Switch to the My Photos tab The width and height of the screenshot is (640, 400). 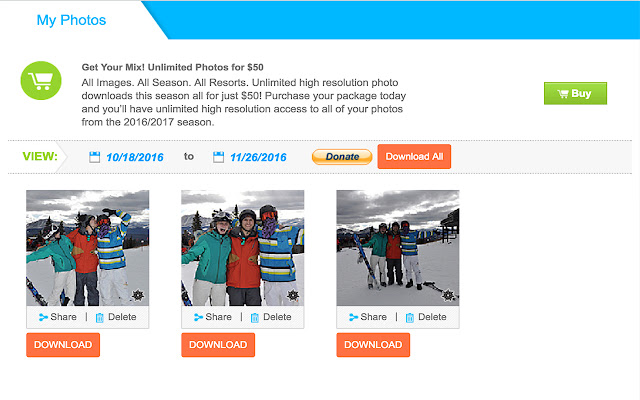(x=71, y=20)
